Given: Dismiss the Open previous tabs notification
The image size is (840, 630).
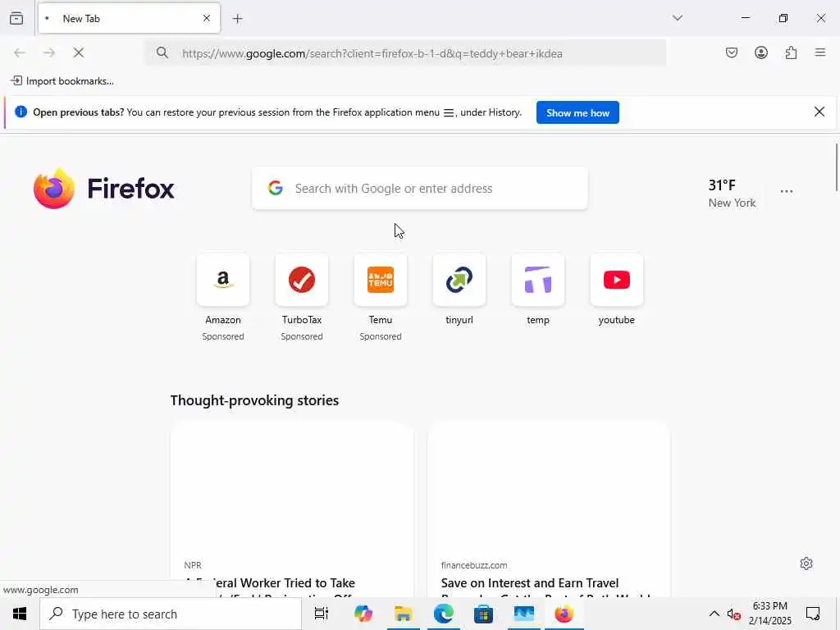Looking at the screenshot, I should [819, 112].
